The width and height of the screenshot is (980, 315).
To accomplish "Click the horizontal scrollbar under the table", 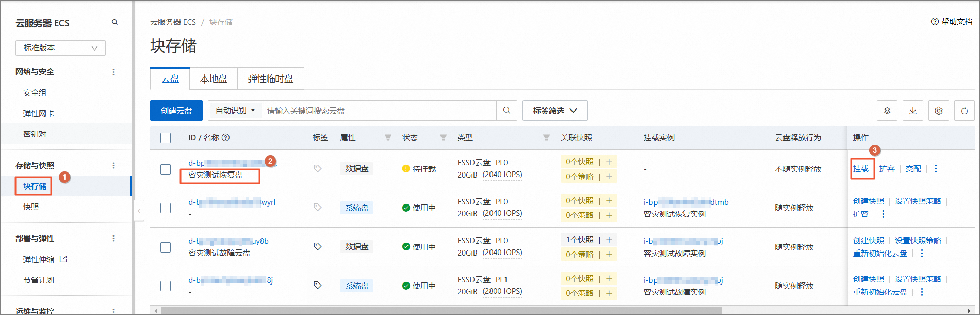I will tap(441, 311).
